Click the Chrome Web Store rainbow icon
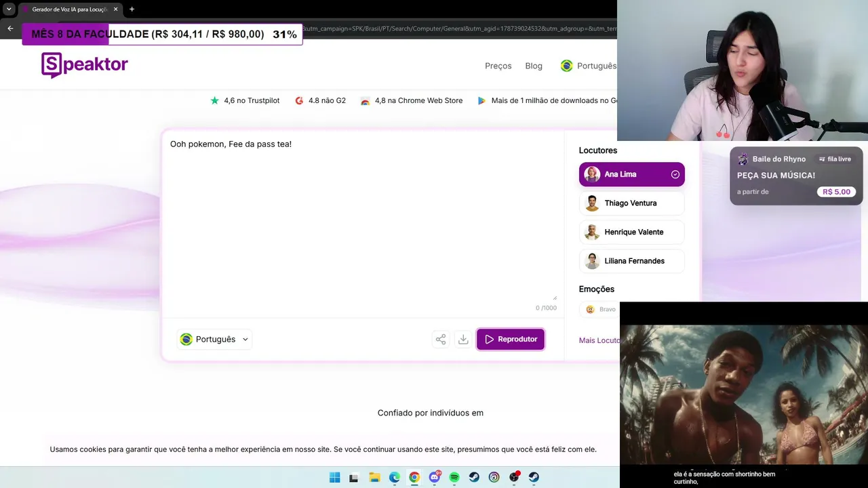Screen dimensions: 868x488 click(x=366, y=101)
